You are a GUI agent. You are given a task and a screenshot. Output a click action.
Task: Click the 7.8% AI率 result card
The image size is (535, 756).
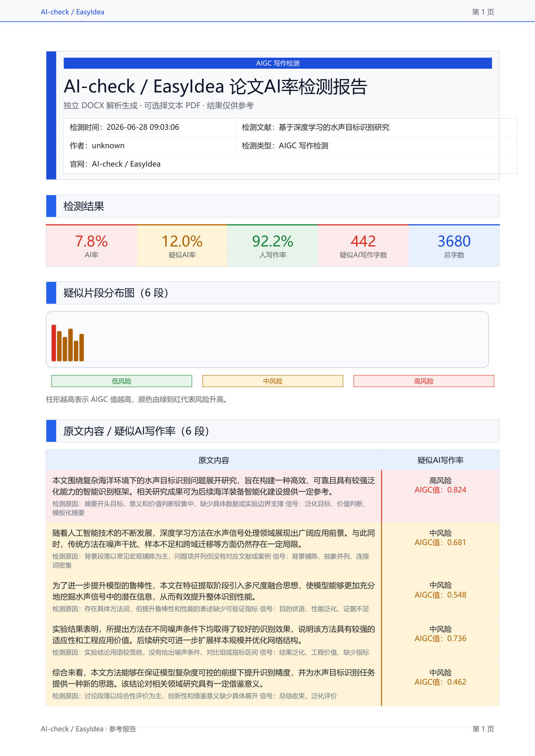coord(91,246)
